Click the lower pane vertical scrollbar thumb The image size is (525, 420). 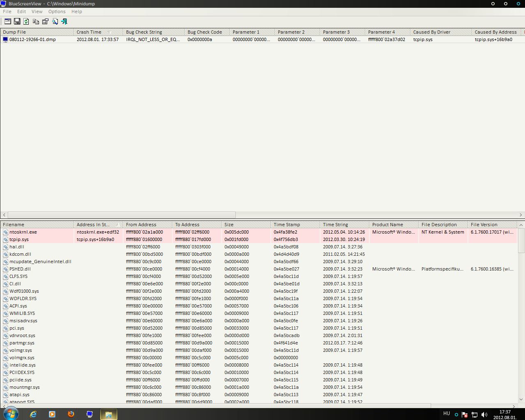click(x=521, y=241)
